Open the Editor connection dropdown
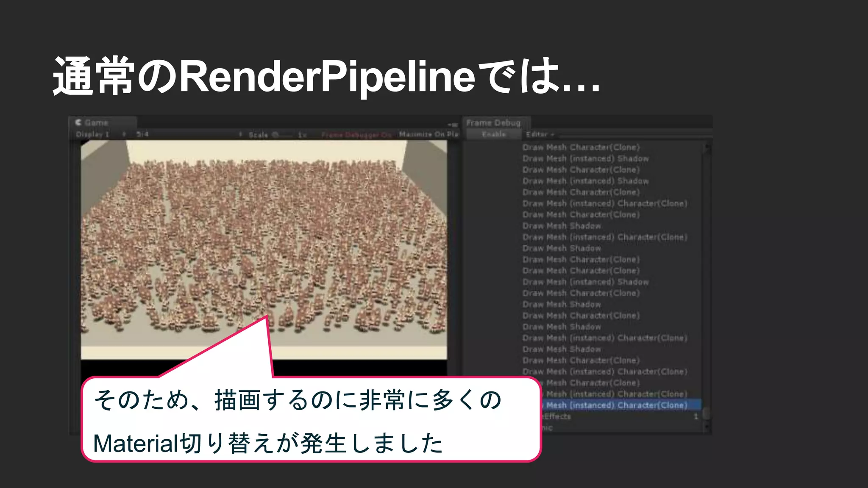 (x=540, y=134)
